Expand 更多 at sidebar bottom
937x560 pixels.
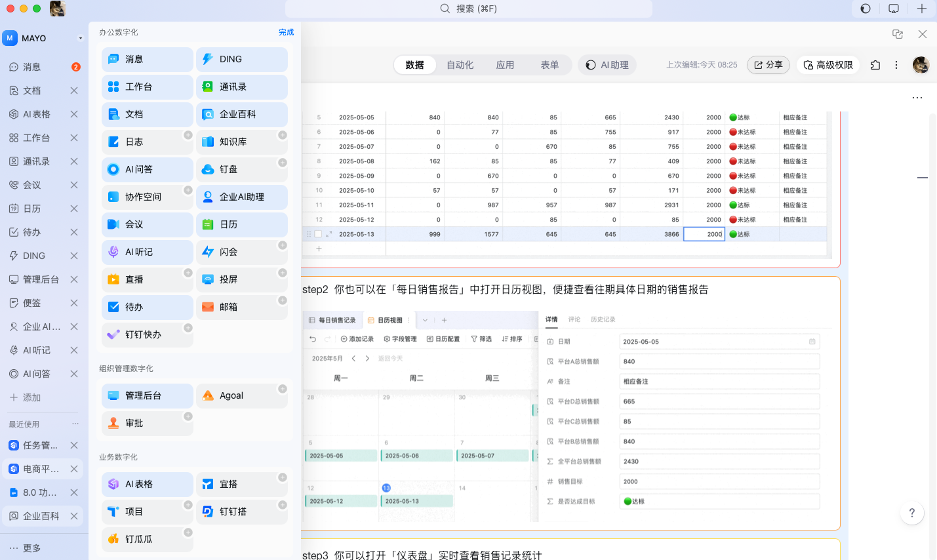[x=25, y=548]
